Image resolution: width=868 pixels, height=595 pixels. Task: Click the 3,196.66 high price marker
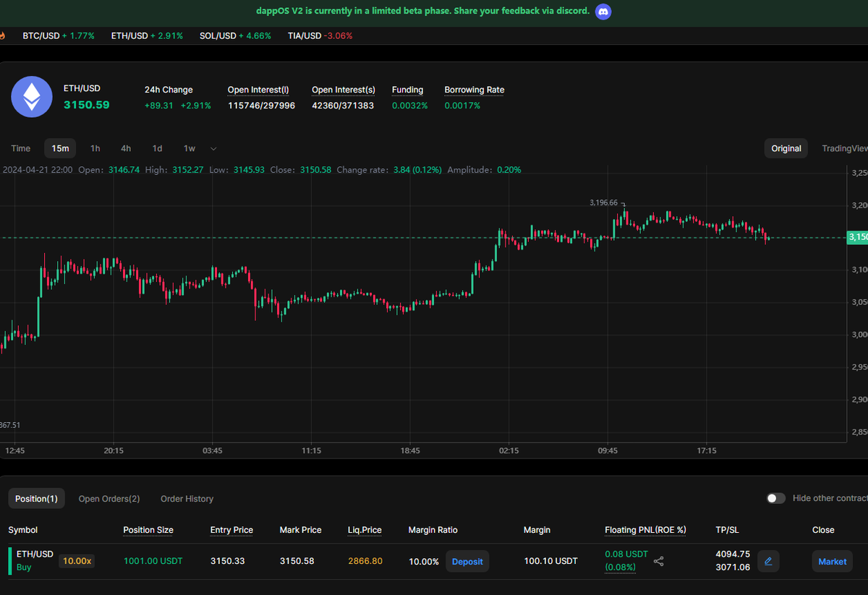pos(604,203)
